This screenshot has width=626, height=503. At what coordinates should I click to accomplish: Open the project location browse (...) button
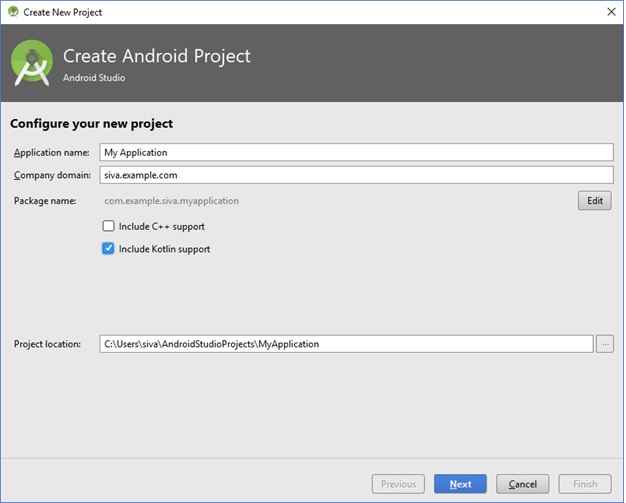pyautogui.click(x=606, y=345)
